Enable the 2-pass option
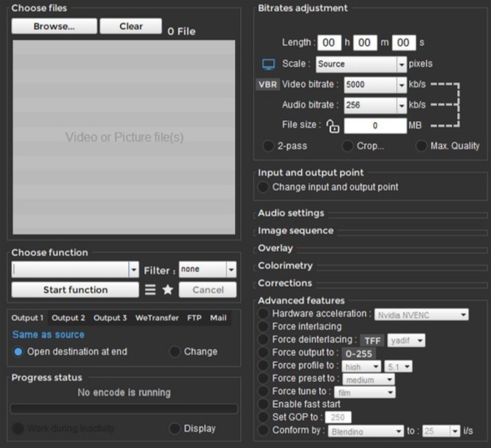 click(x=268, y=146)
